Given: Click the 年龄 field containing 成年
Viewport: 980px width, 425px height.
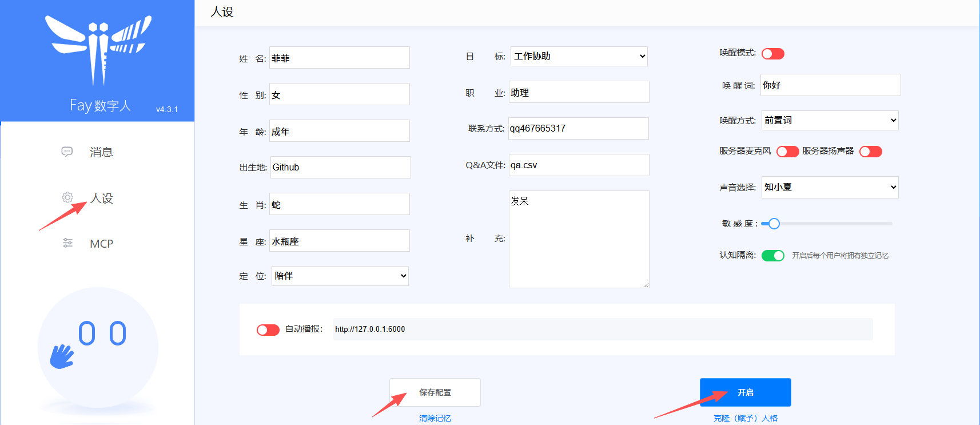Looking at the screenshot, I should [340, 131].
